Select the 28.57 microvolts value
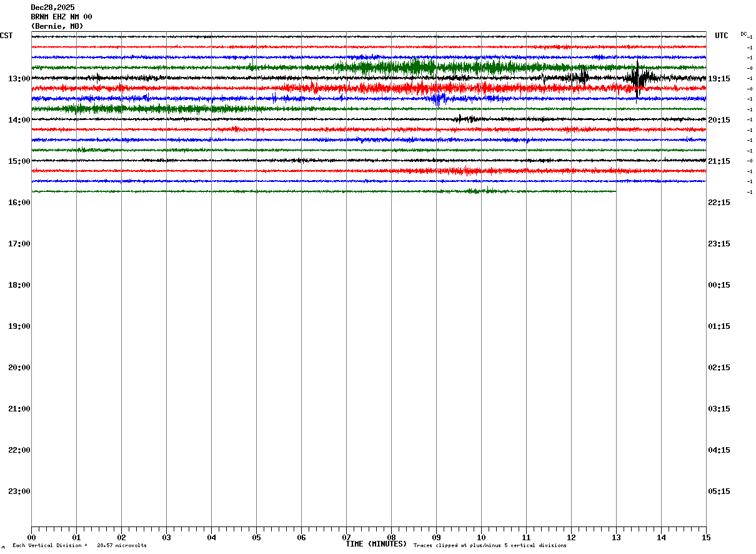Image resolution: width=756 pixels, height=554 pixels. tap(122, 546)
